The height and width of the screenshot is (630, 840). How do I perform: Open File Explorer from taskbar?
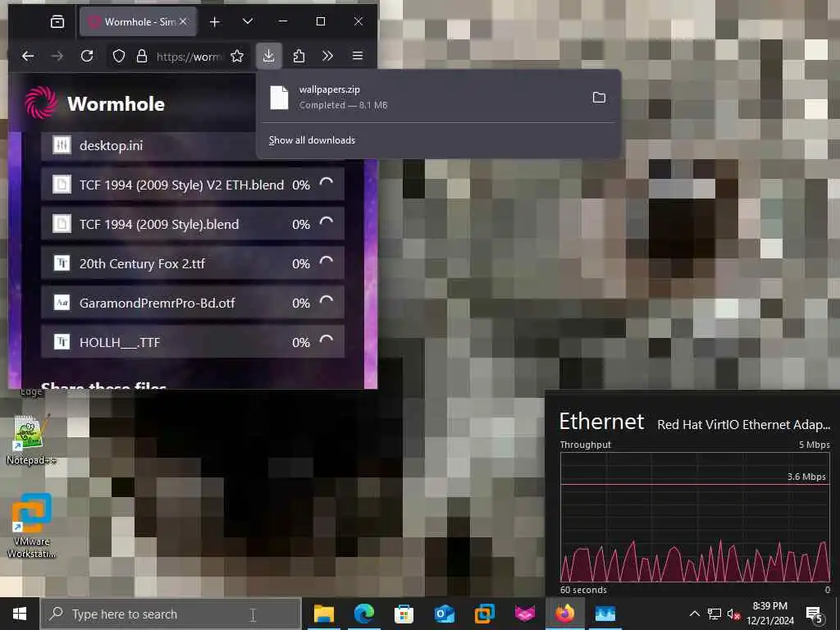(323, 614)
